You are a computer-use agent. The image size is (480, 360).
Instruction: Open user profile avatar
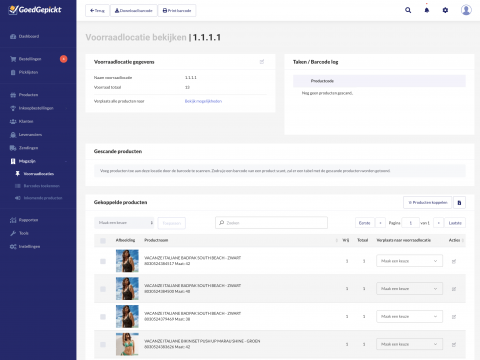coord(466,10)
